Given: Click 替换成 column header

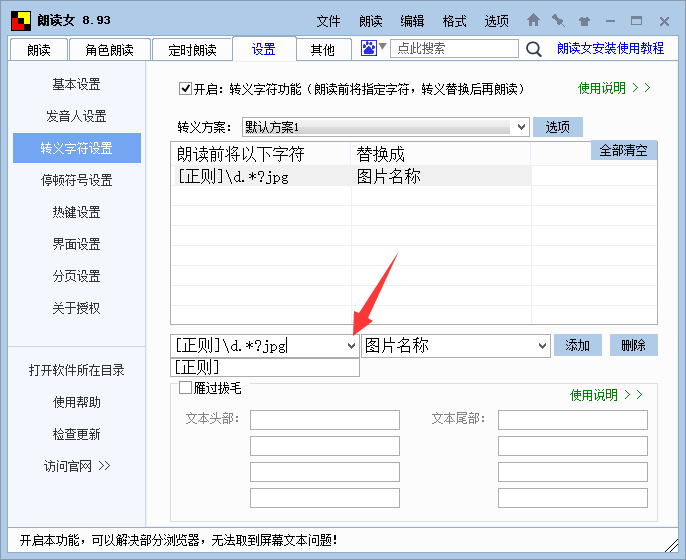Looking at the screenshot, I should 441,154.
